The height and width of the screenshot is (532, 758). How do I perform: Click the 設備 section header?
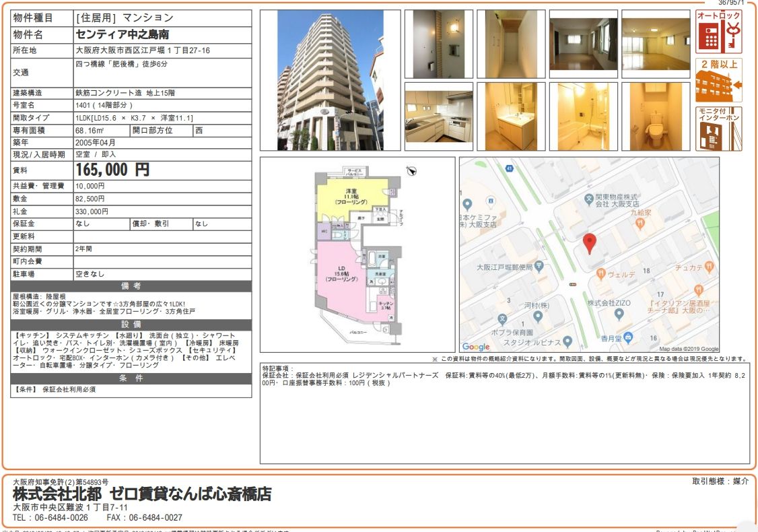click(x=131, y=324)
